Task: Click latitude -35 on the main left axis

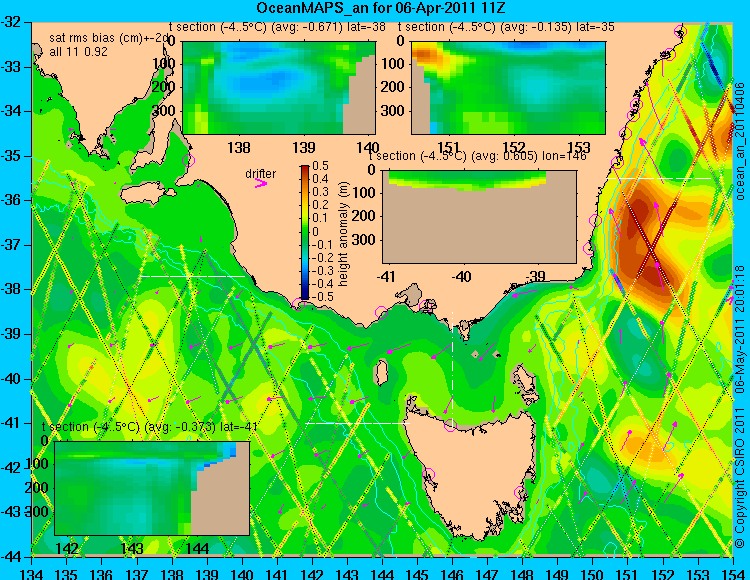Action: click(11, 156)
